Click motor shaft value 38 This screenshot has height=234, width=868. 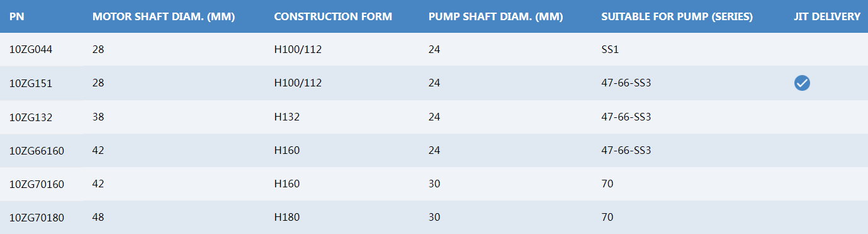98,117
